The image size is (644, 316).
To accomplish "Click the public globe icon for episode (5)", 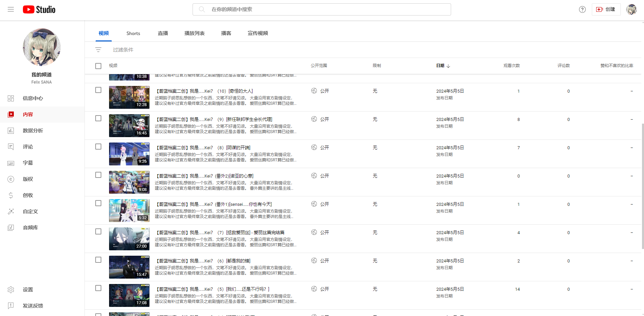I will coord(314,289).
